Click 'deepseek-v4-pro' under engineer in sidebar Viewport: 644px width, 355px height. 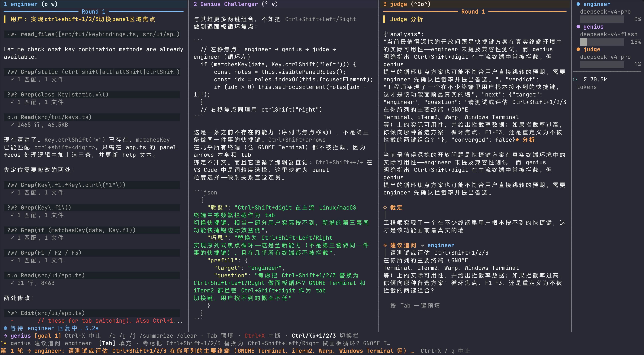pos(605,12)
